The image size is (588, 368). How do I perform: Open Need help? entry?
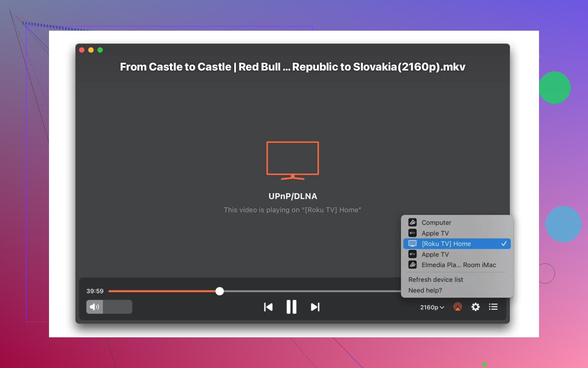[425, 290]
